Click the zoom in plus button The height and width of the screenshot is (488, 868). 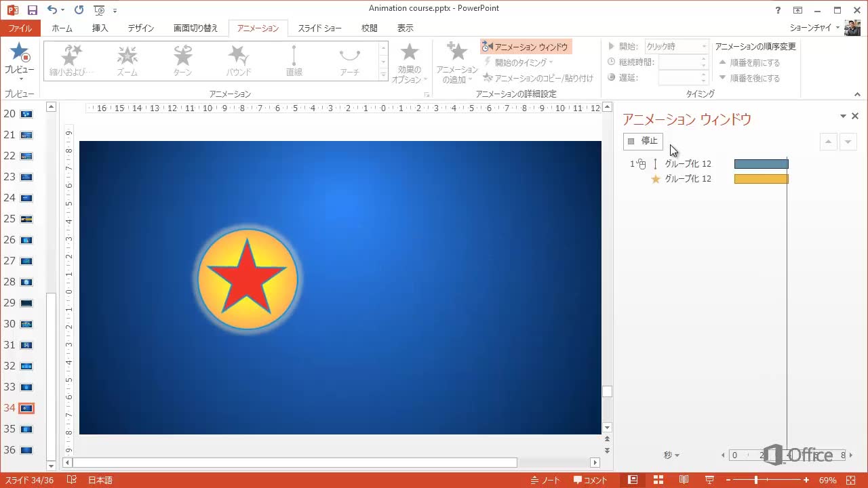click(x=806, y=480)
